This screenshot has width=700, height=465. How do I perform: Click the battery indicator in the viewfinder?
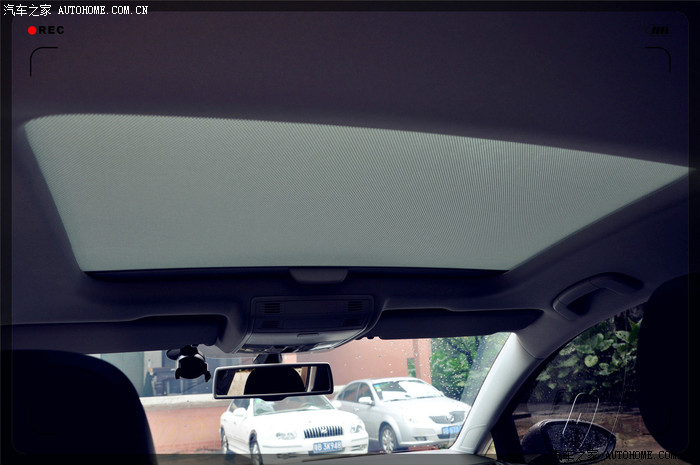659,30
